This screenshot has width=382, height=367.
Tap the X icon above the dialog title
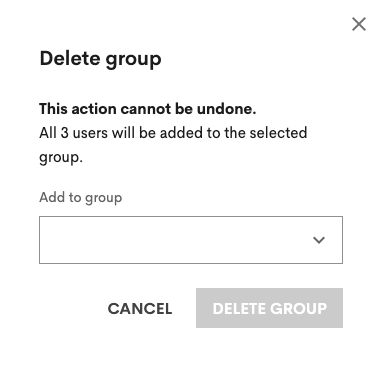(359, 24)
